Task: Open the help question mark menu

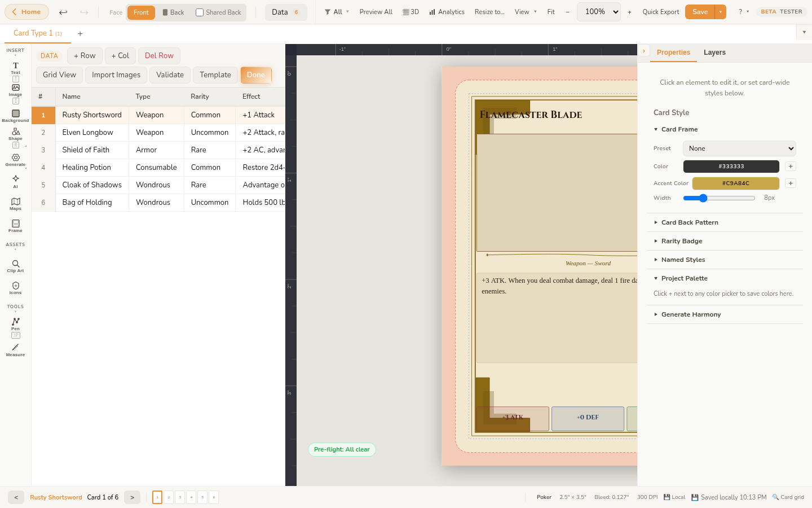Action: [744, 12]
